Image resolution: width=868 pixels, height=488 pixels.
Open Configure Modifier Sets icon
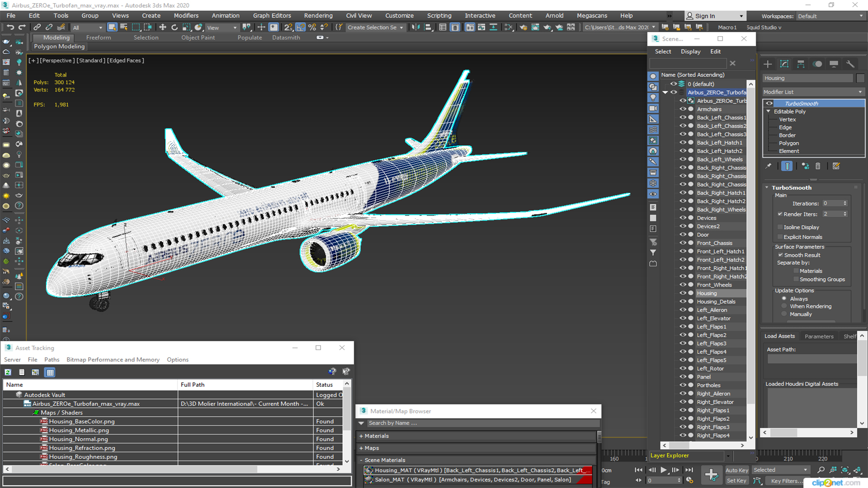[836, 166]
